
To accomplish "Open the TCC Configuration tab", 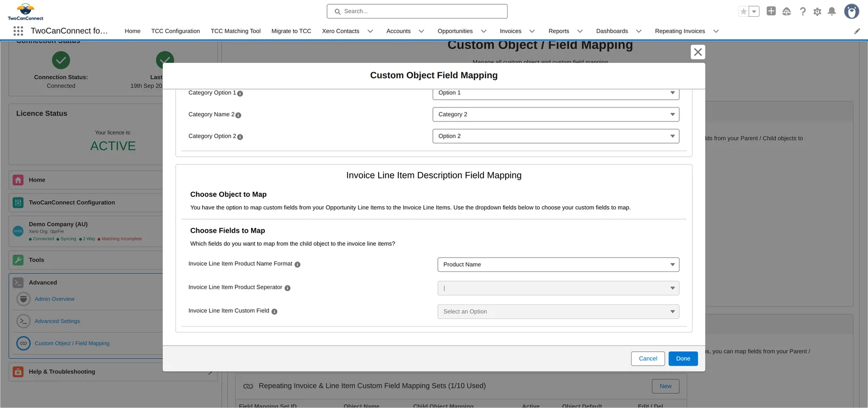I will 175,31.
